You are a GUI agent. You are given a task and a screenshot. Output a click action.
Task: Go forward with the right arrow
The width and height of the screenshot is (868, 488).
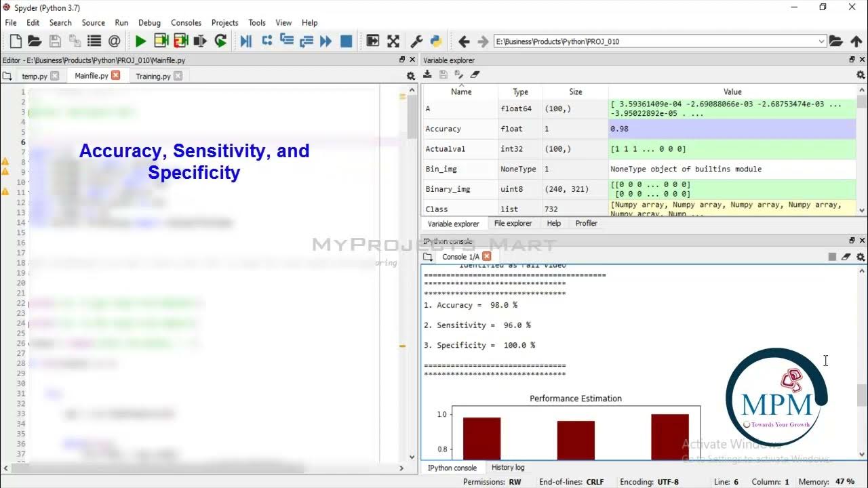(x=483, y=41)
